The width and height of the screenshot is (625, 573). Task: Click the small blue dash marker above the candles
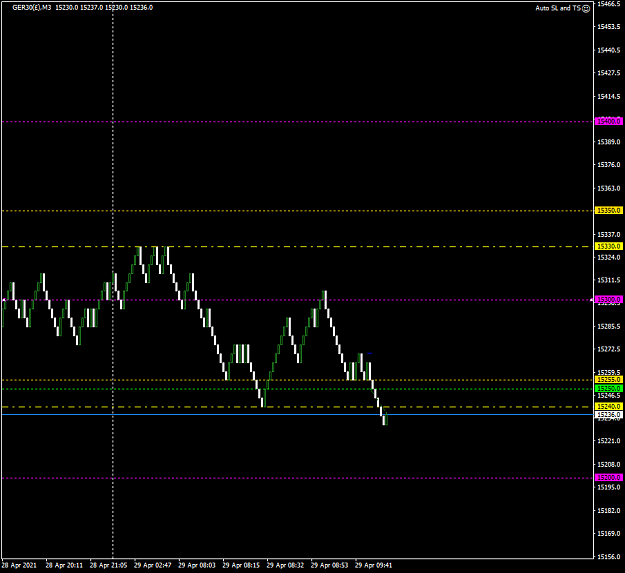(369, 353)
